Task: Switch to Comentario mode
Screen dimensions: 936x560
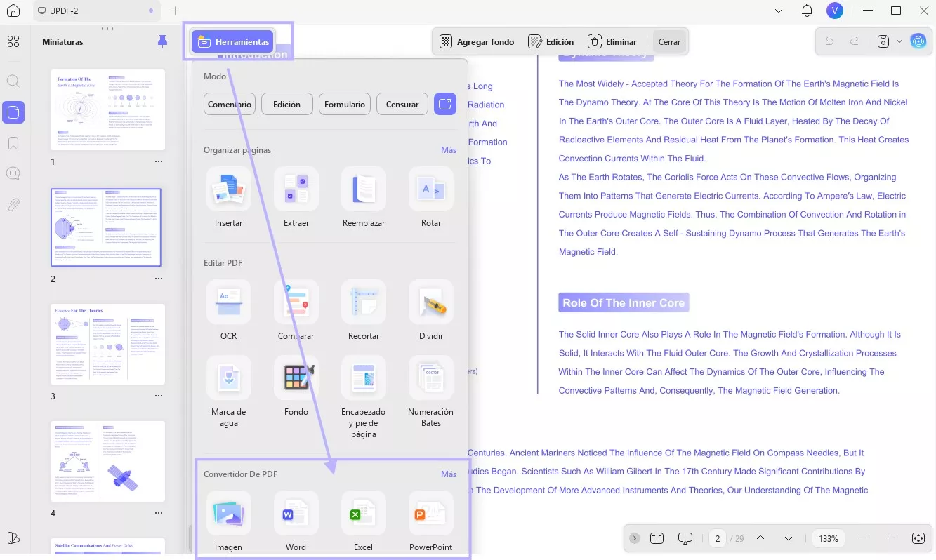Action: point(229,104)
